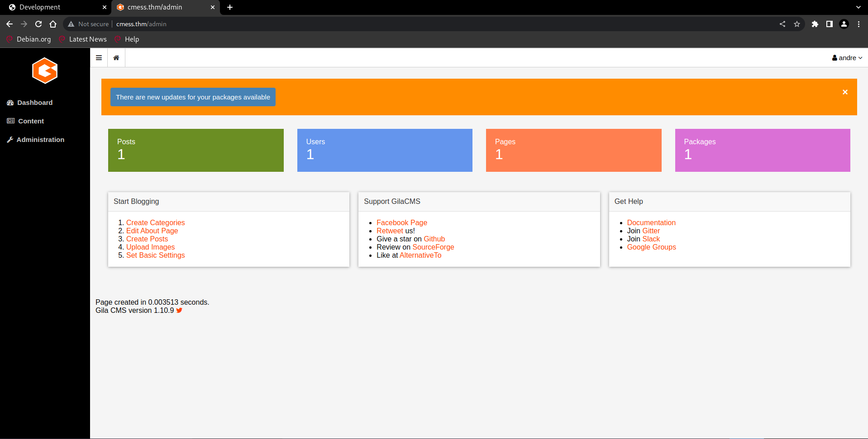Click the packages update notification button
Viewport: 868px width, 439px height.
coord(193,97)
